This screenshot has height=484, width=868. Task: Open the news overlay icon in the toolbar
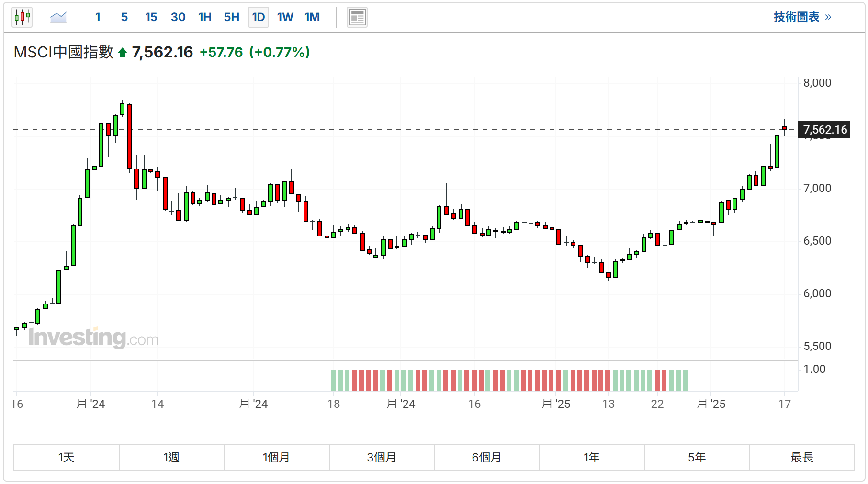[x=357, y=18]
